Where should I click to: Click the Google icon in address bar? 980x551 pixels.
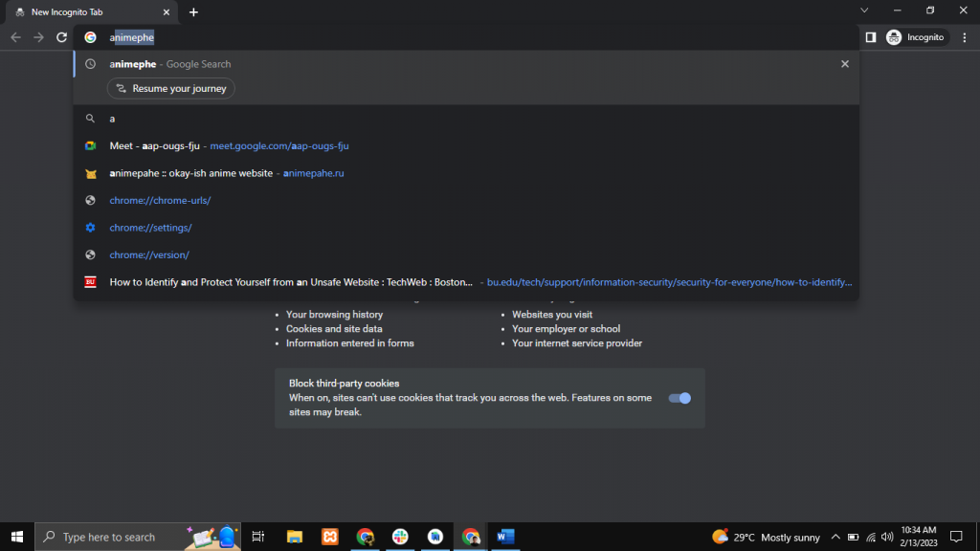click(91, 37)
